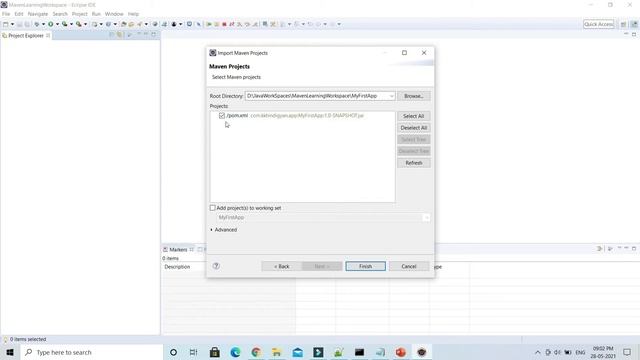This screenshot has width=640, height=360.
Task: Click the taskbar clock and date
Action: [603, 352]
